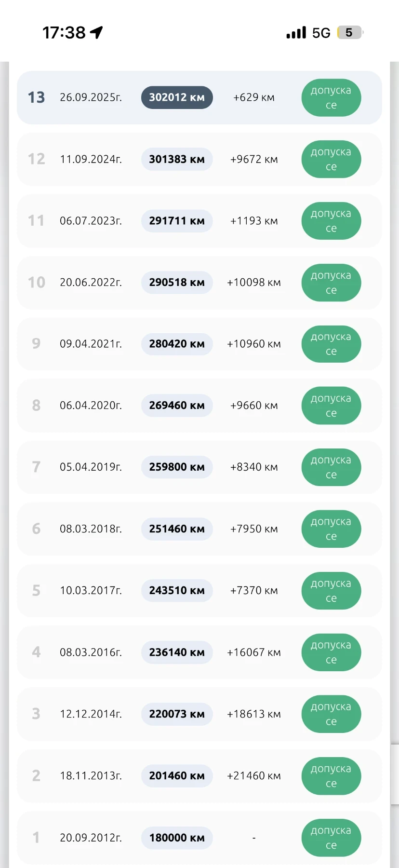Tap "допуска се" status for 06.07.2023
Viewport: 399px width, 868px height.
pos(331,221)
